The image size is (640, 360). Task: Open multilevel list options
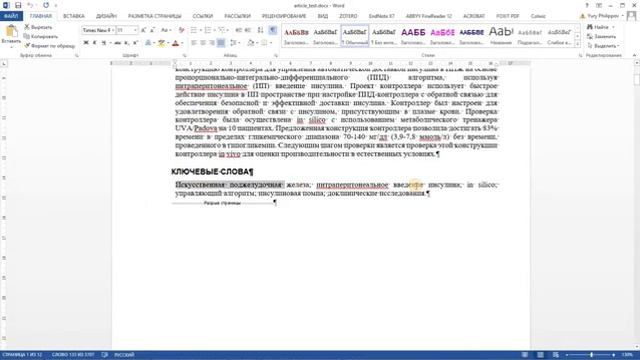(223, 30)
